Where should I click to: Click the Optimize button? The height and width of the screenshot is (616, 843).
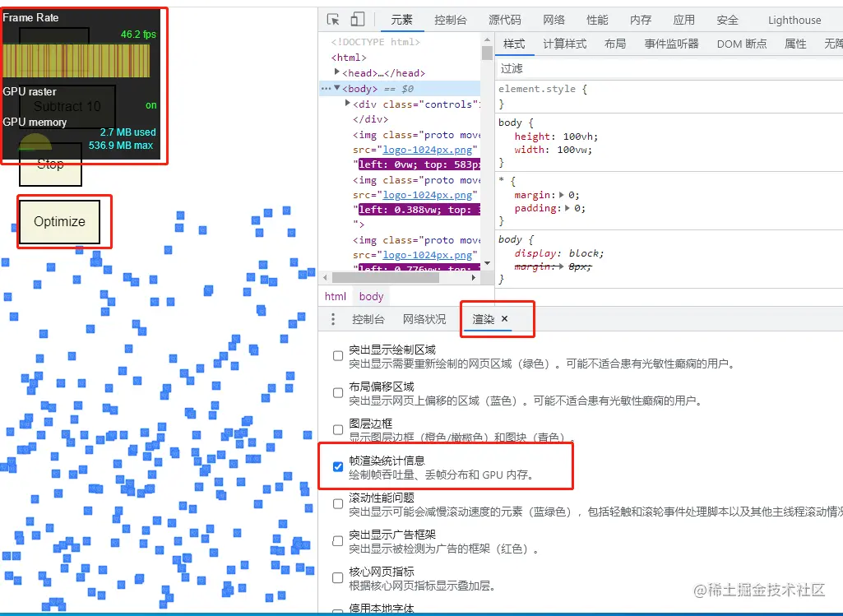pos(60,221)
